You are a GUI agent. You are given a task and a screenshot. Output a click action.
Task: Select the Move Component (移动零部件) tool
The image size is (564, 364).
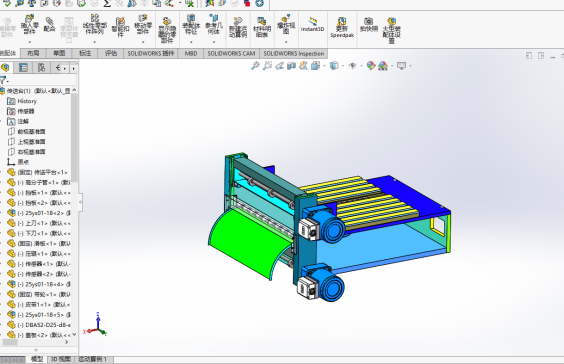(x=143, y=24)
